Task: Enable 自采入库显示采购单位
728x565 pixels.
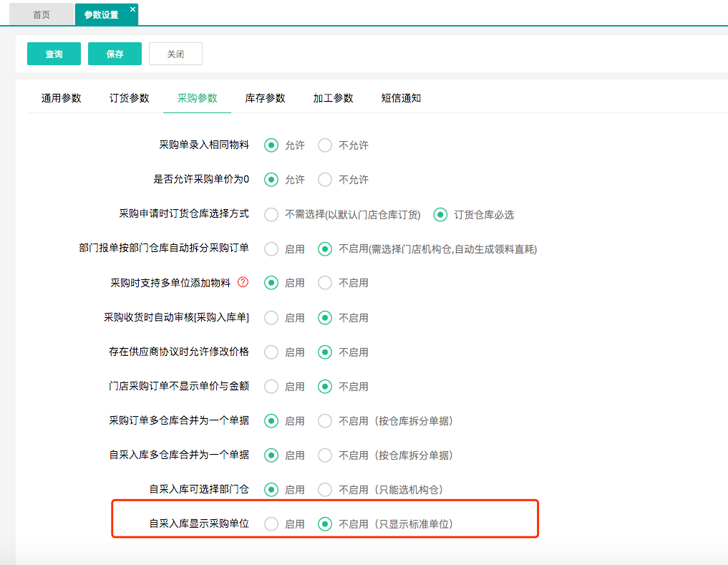Action: point(271,524)
